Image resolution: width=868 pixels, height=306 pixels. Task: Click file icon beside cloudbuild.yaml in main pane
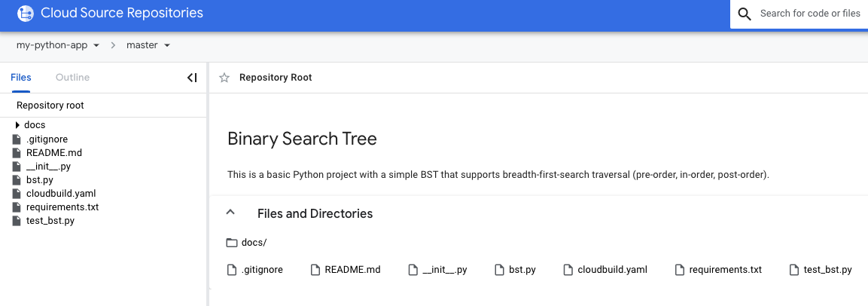point(568,270)
